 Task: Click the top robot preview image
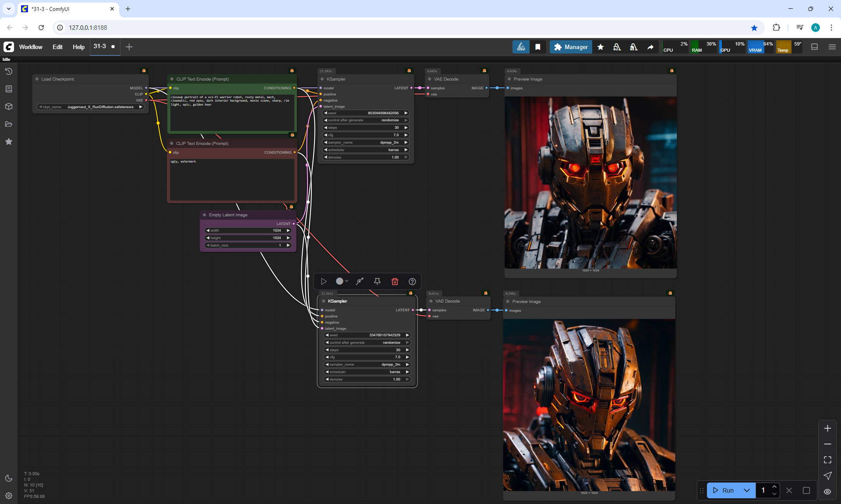tap(590, 182)
